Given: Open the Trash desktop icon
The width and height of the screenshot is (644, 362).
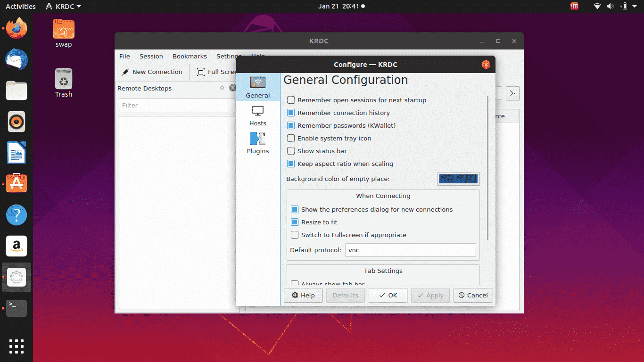Looking at the screenshot, I should point(64,83).
